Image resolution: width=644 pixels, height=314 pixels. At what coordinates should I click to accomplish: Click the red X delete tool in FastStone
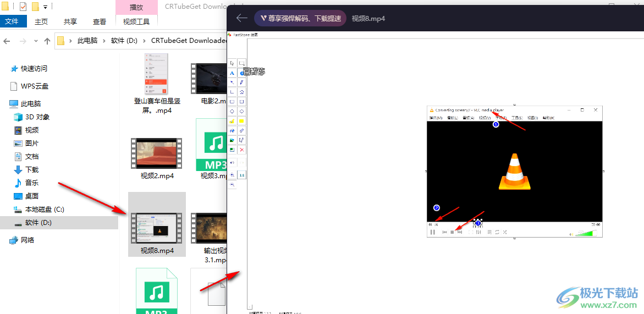pos(242,150)
